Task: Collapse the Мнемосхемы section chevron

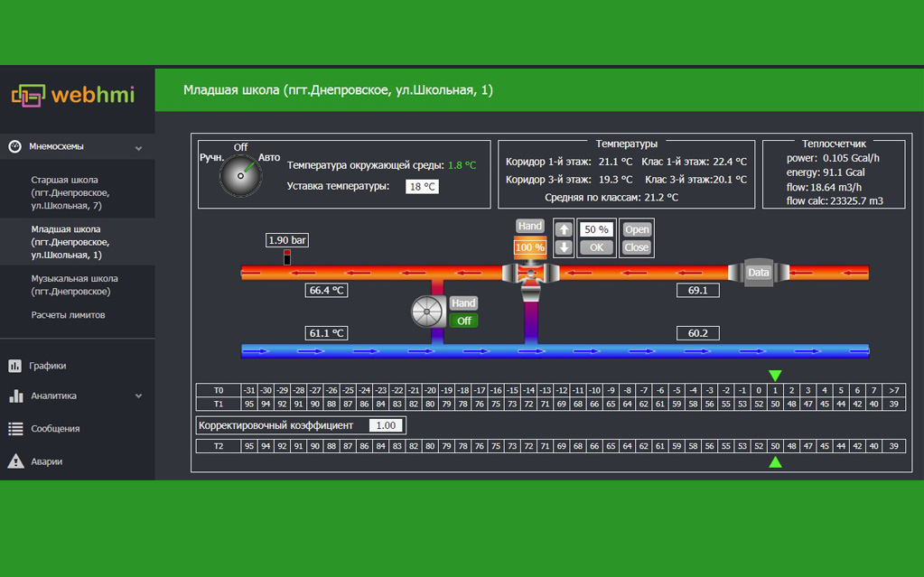Action: [x=138, y=147]
